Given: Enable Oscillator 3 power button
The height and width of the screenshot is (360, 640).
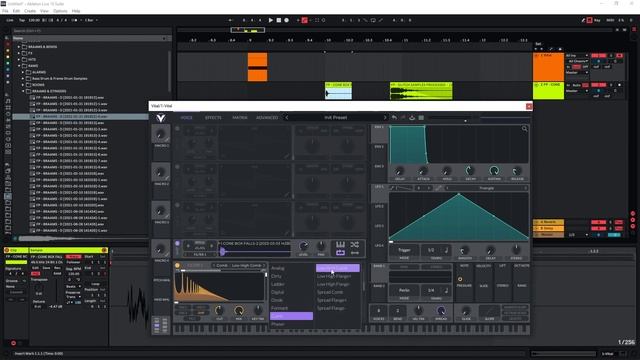Looking at the screenshot, I should pyautogui.click(x=177, y=205).
